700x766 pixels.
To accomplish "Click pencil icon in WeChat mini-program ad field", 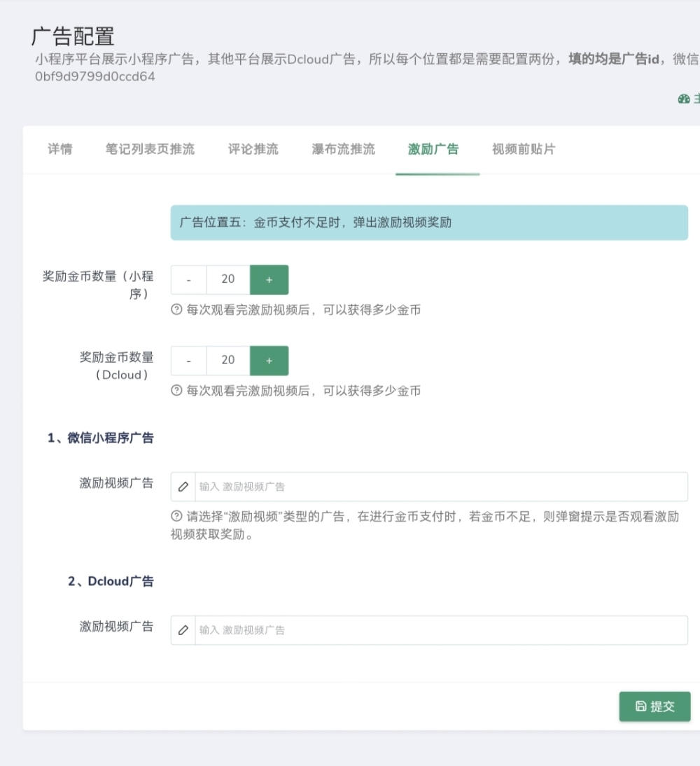I will pyautogui.click(x=183, y=487).
